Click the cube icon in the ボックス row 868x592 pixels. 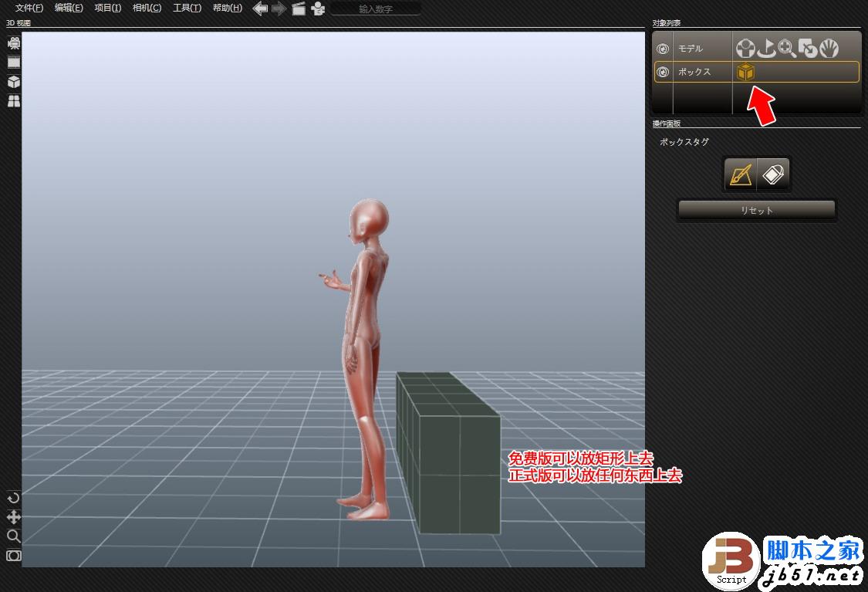pos(747,72)
